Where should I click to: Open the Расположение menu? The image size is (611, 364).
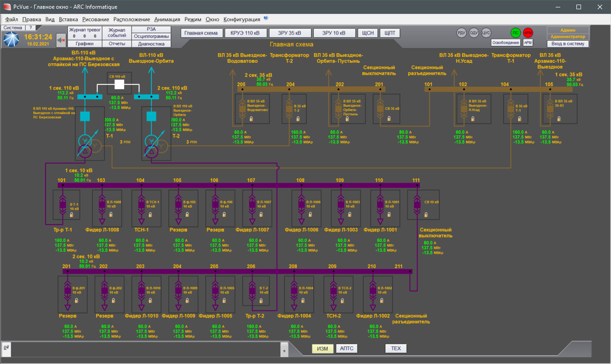coord(132,19)
